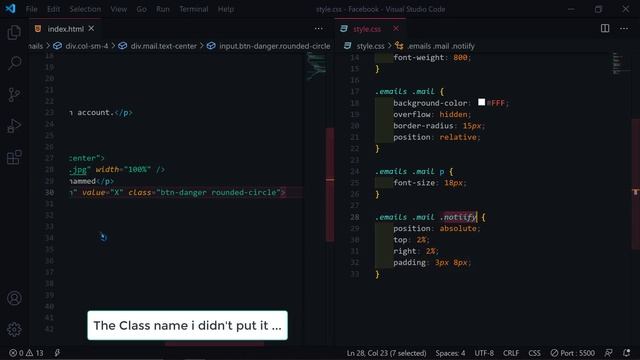Click the index.html minimap

(316, 66)
